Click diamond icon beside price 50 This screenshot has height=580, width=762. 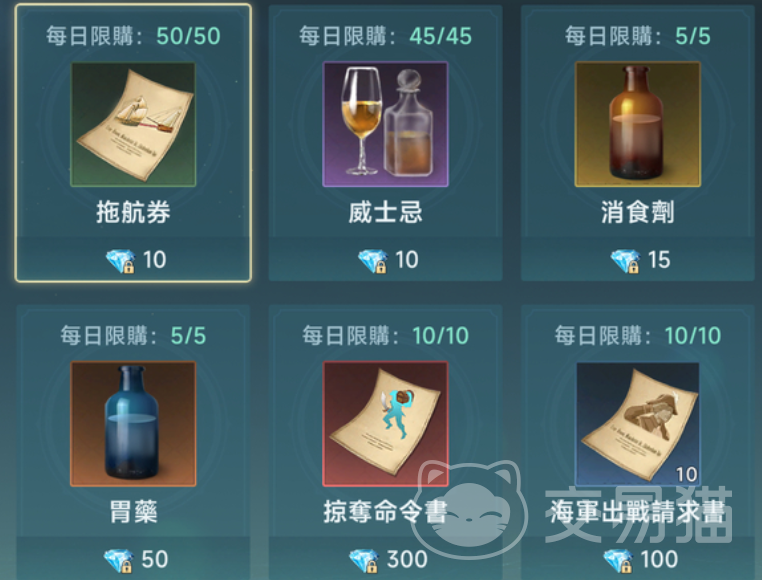click(119, 561)
